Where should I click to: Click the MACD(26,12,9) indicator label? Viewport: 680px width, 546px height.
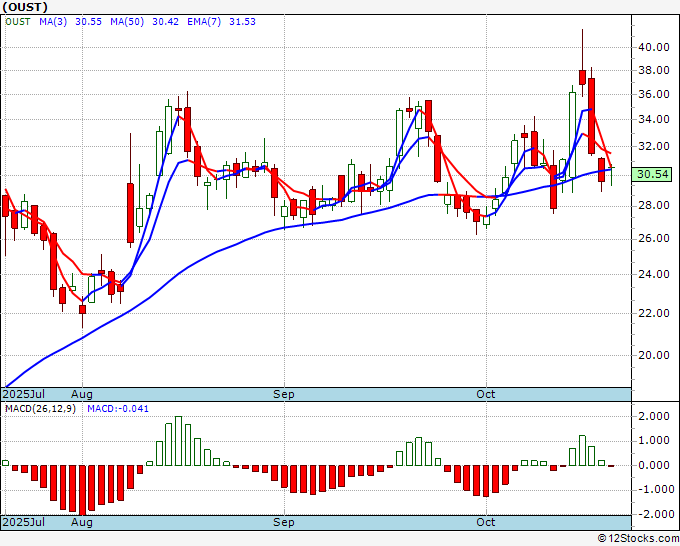pos(40,409)
